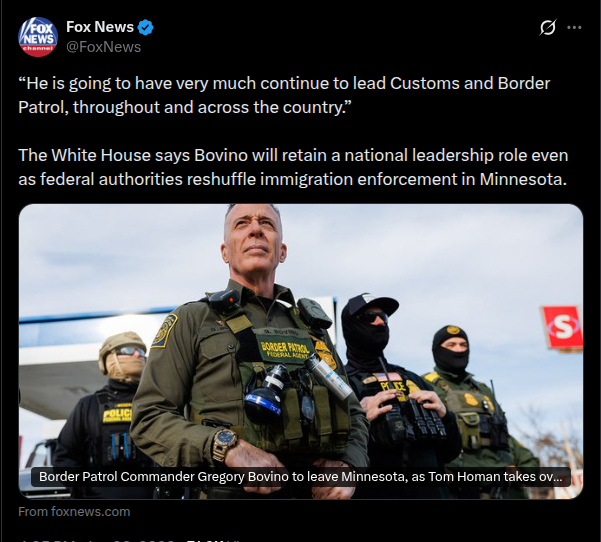Open the @FoxNews handle link
Screen dimensions: 601x542
click(103, 47)
